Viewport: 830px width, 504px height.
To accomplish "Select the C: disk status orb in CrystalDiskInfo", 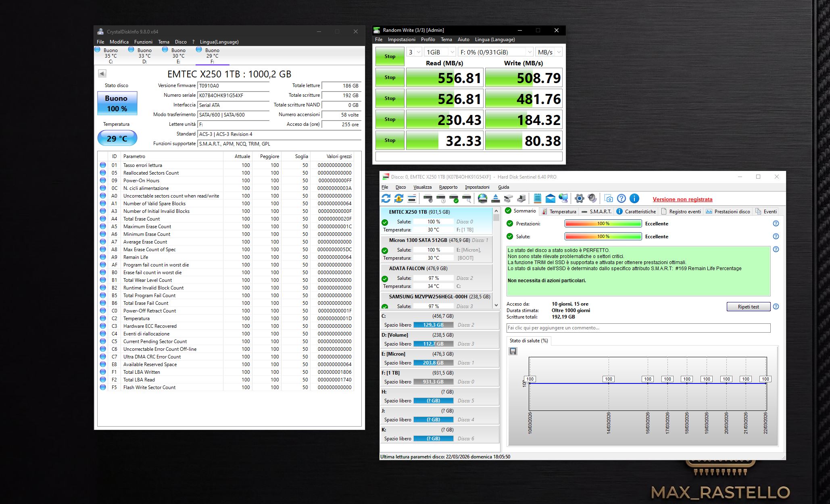I will 97,50.
